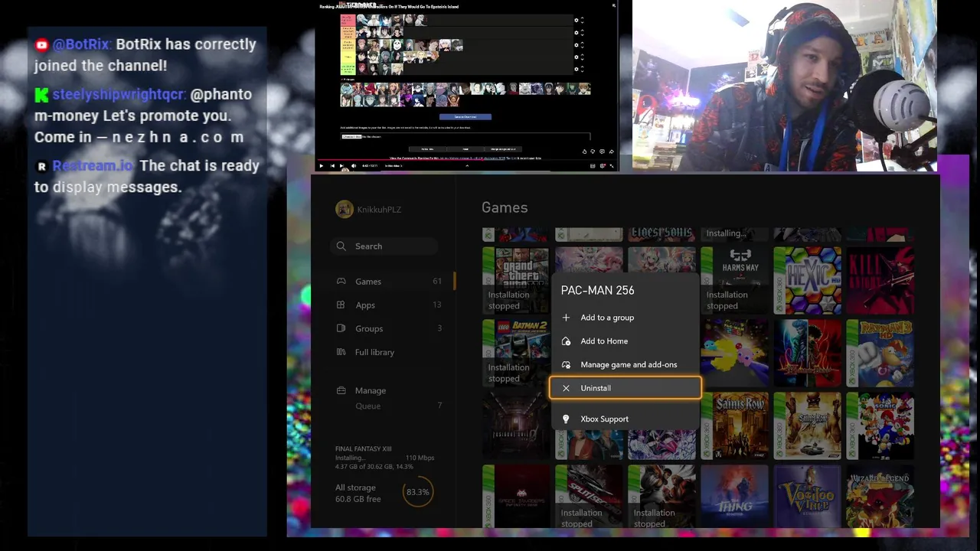Screen dimensions: 980x551
Task: Open video comments icon
Action: coord(602,152)
